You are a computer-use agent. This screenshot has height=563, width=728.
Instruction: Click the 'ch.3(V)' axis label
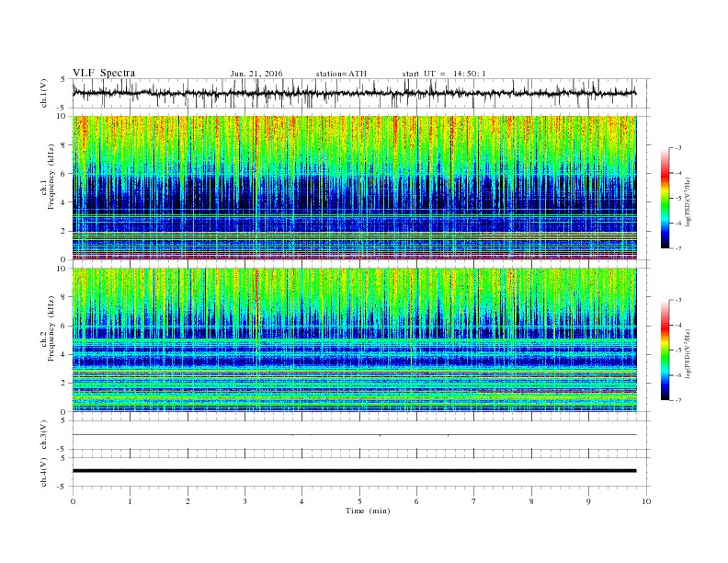[x=44, y=435]
